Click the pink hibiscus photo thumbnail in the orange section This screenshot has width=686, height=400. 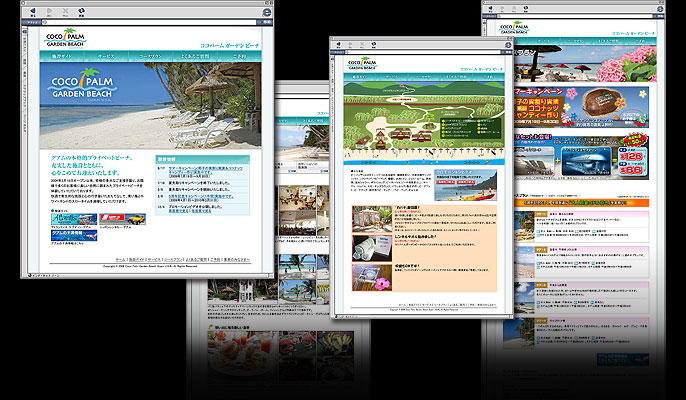(x=372, y=277)
